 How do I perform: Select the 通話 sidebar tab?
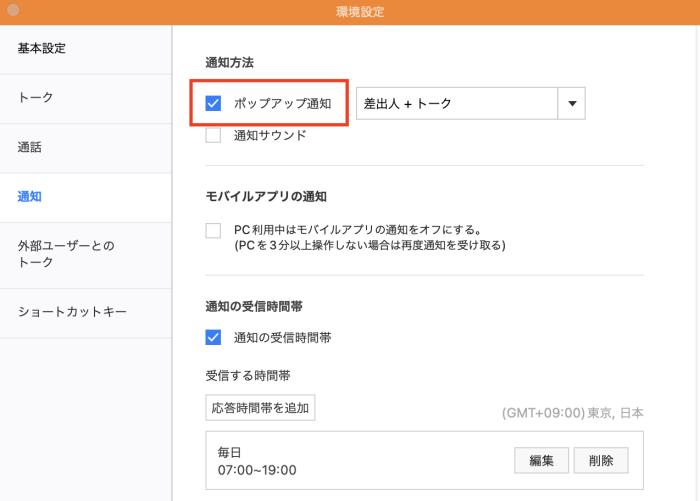[x=86, y=148]
